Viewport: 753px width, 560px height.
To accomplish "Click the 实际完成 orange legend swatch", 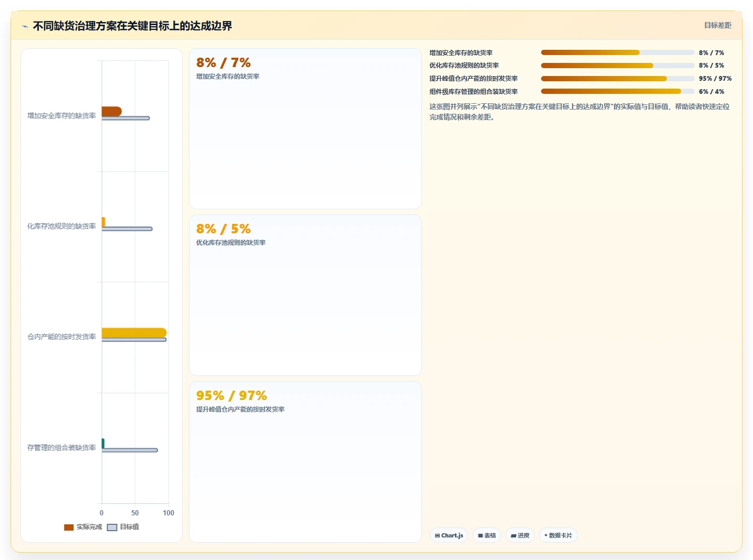I will click(69, 527).
